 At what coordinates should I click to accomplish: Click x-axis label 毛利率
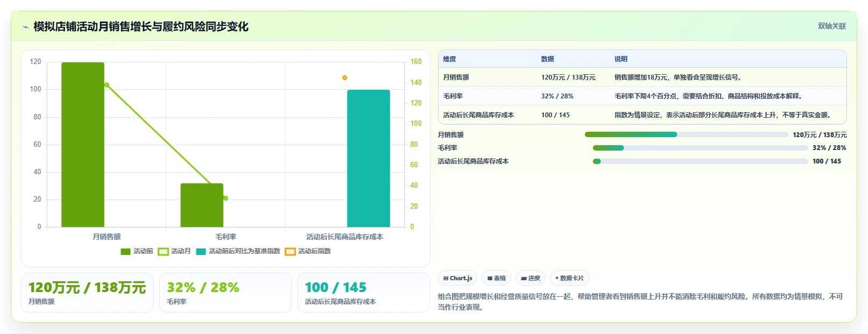pos(226,237)
